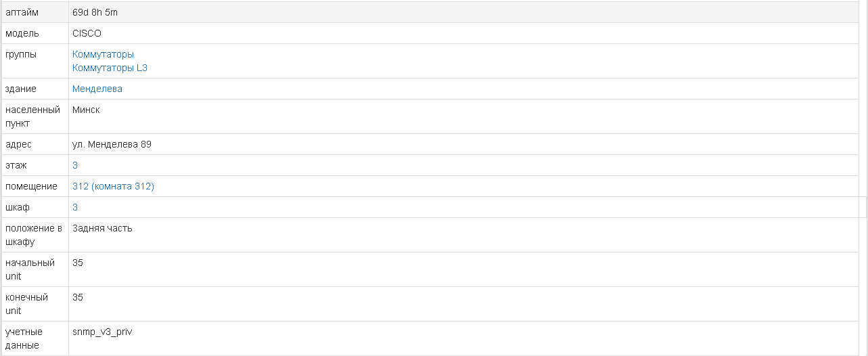Click the snmp_v3_priv credentials value
Screen dimensions: 868x356
click(x=102, y=332)
